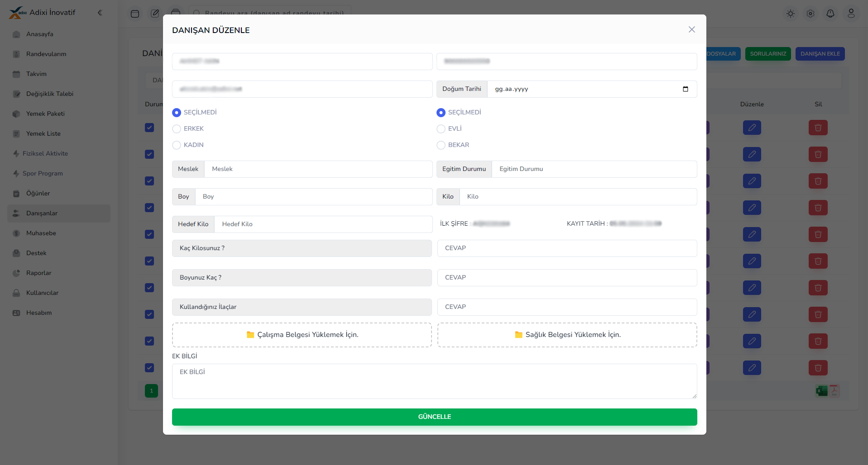The height and width of the screenshot is (465, 868).
Task: Export table with the PDF icon
Action: click(834, 391)
